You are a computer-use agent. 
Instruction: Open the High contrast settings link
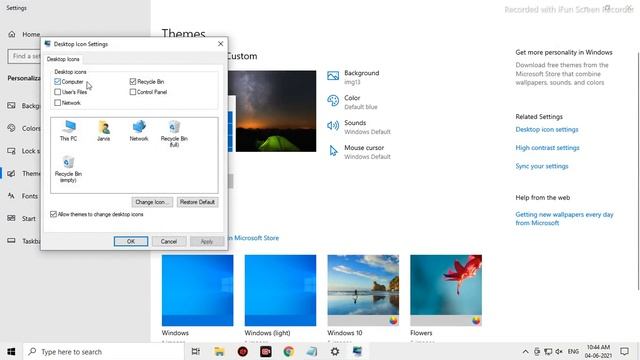547,148
